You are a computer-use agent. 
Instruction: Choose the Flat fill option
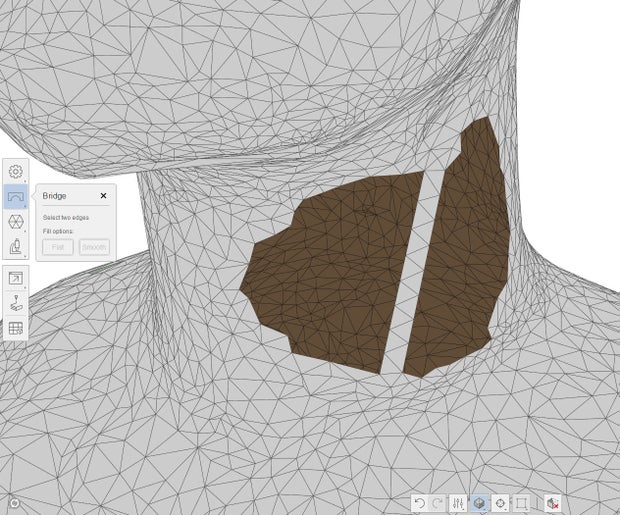pos(58,247)
